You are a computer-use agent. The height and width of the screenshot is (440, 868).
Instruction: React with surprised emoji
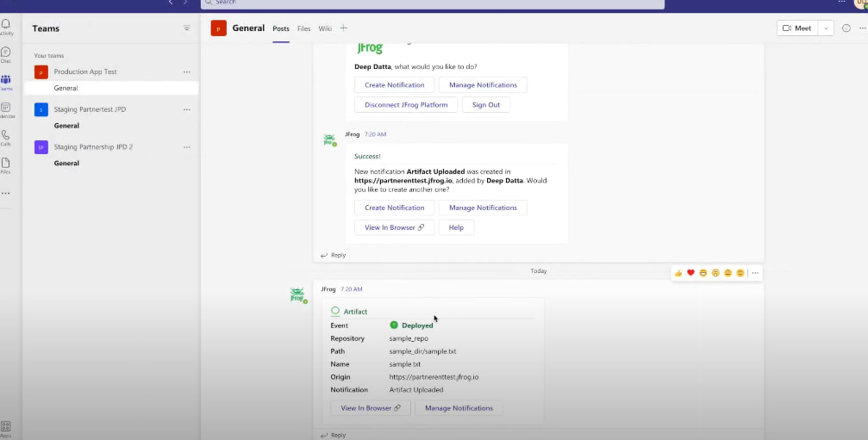click(715, 273)
